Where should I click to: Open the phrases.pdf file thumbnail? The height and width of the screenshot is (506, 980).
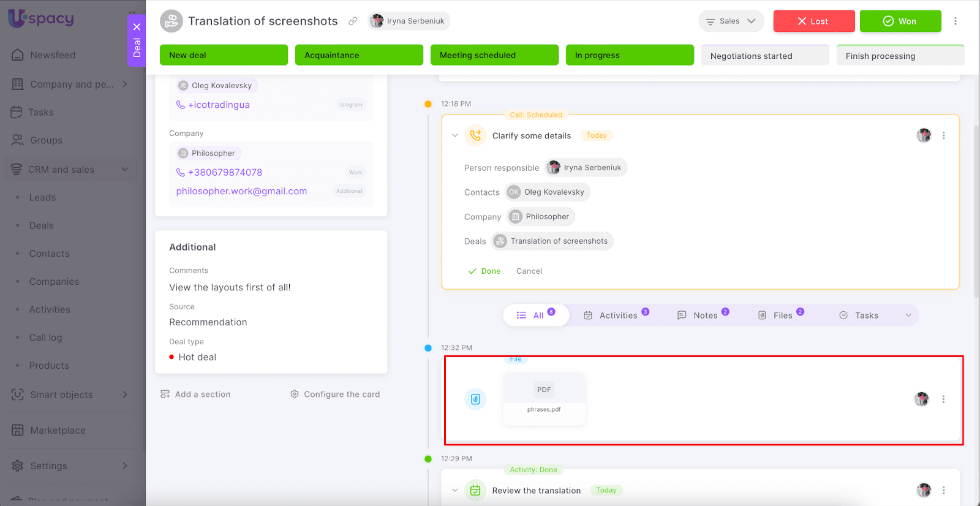[544, 398]
